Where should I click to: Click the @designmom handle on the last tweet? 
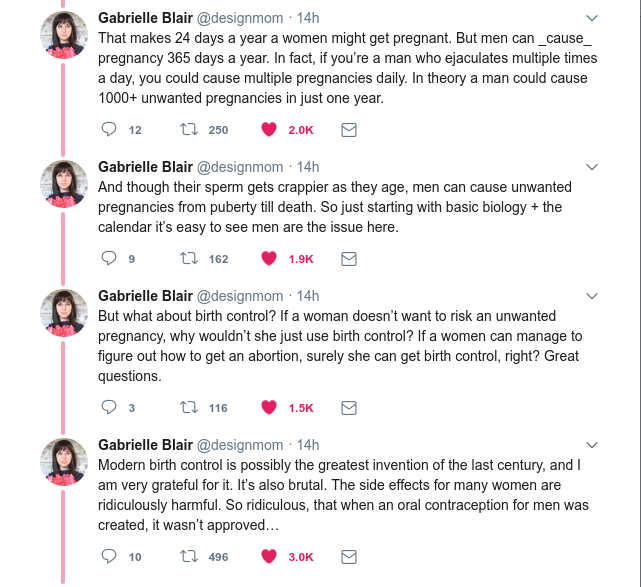click(x=238, y=444)
